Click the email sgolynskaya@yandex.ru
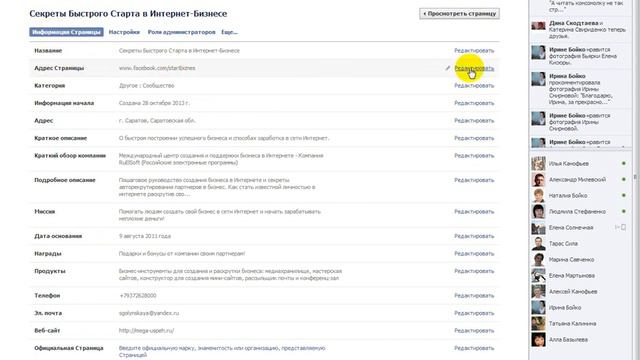 tap(149, 313)
